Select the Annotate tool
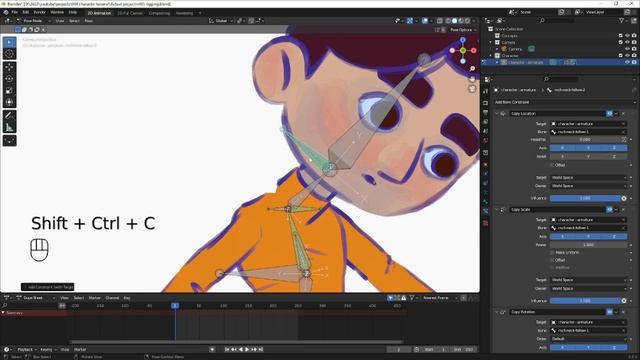The width and height of the screenshot is (640, 360). tap(9, 116)
